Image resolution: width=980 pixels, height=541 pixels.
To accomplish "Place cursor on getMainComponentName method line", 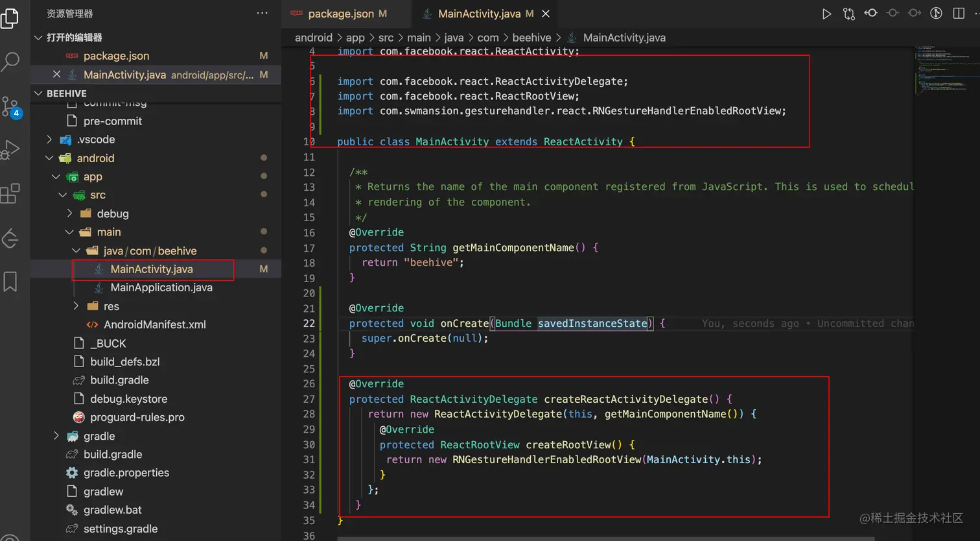I will [474, 248].
